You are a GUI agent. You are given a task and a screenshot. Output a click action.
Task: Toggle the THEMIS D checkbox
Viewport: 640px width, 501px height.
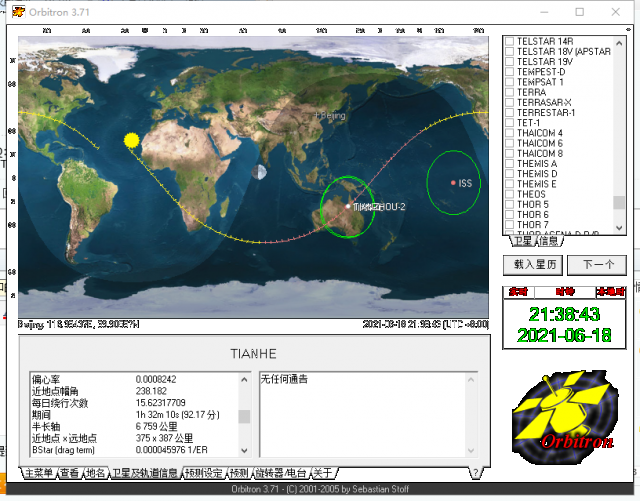pos(509,174)
